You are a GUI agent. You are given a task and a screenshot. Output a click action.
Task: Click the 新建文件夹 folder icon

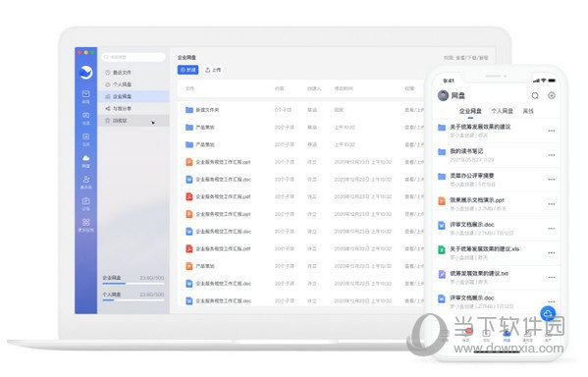189,110
